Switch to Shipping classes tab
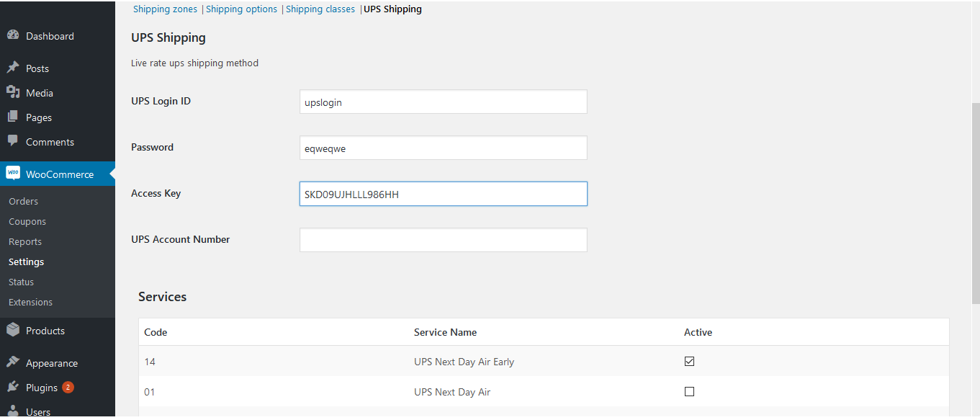Screen dimensions: 980x420 (x=320, y=9)
